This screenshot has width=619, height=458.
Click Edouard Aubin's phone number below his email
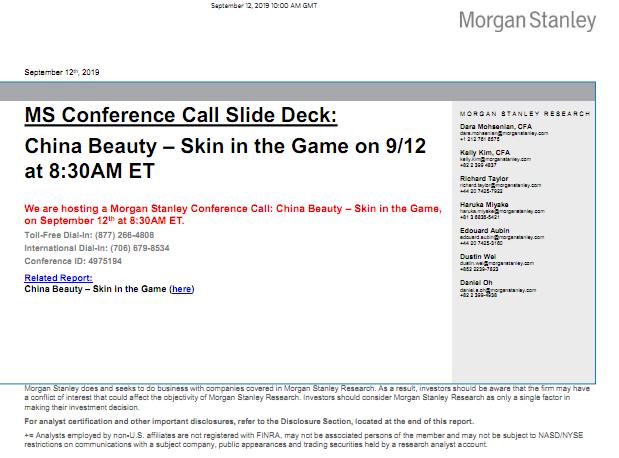click(481, 243)
